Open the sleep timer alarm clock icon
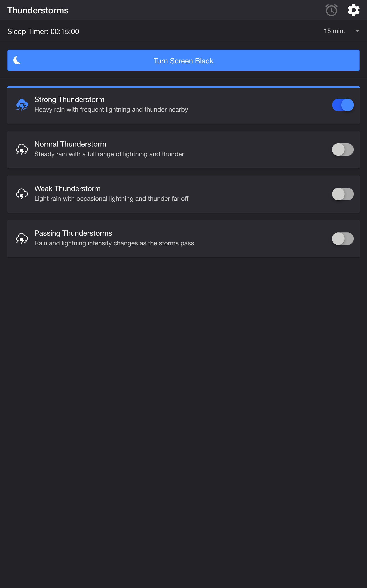Viewport: 367px width, 588px height. coord(331,10)
